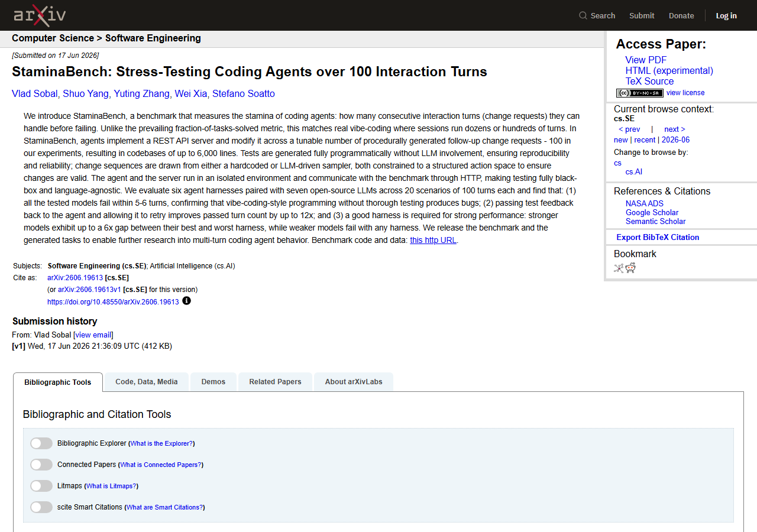Click the Log in link

(726, 16)
